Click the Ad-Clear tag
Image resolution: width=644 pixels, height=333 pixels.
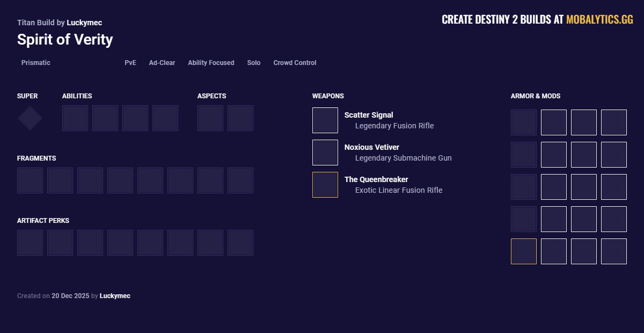[162, 63]
